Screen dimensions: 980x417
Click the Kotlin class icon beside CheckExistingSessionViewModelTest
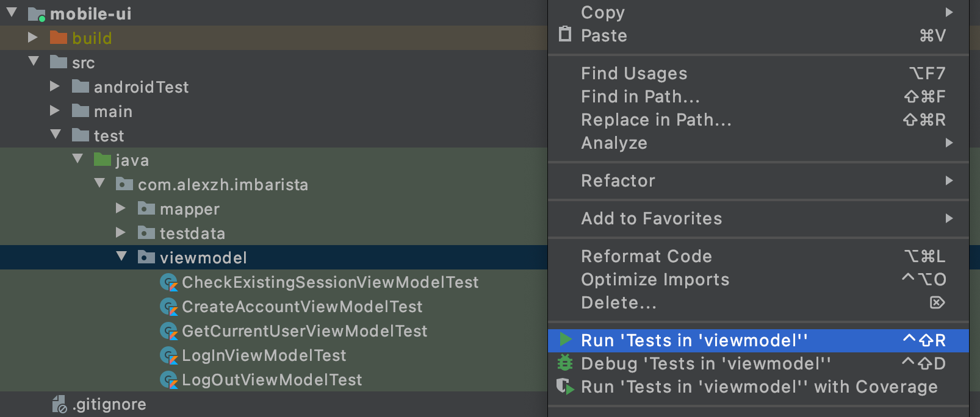pyautogui.click(x=168, y=282)
